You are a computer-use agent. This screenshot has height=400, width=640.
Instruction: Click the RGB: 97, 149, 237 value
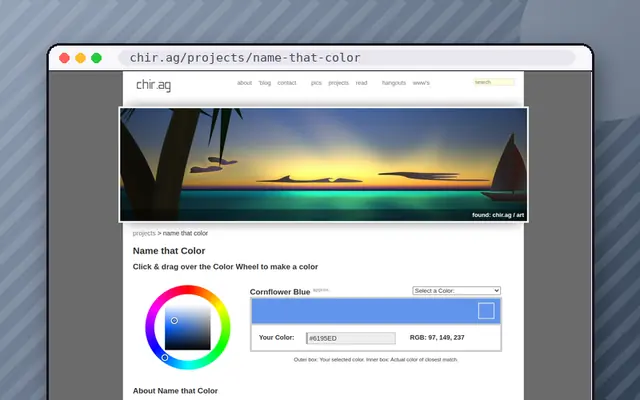(437, 338)
